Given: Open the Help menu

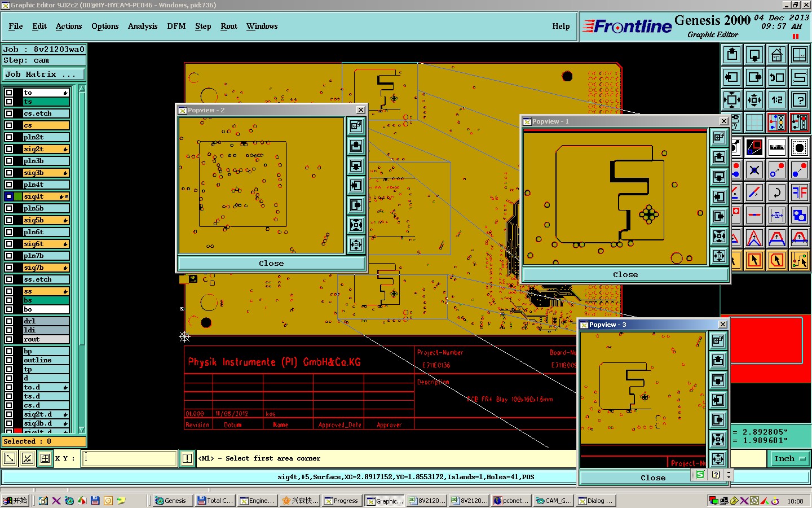Looking at the screenshot, I should click(561, 26).
